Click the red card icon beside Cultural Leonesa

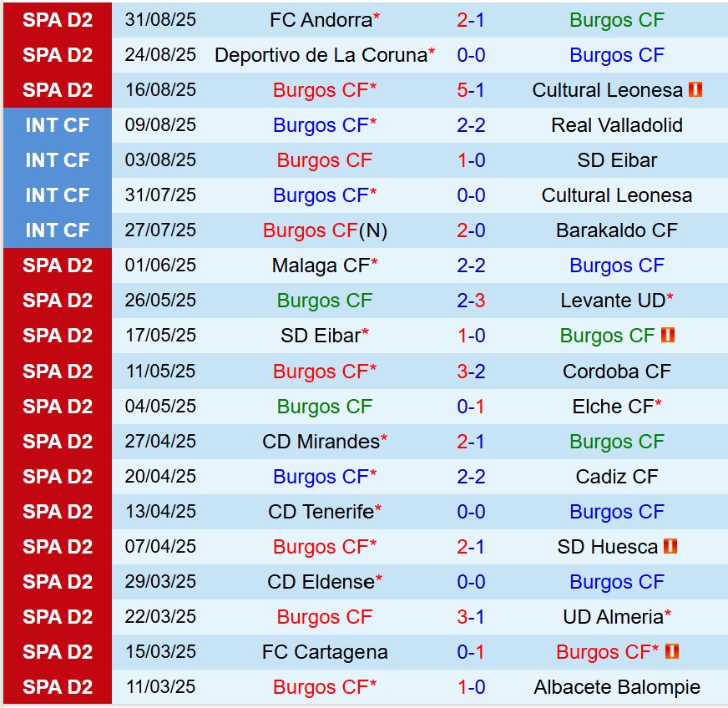click(695, 90)
